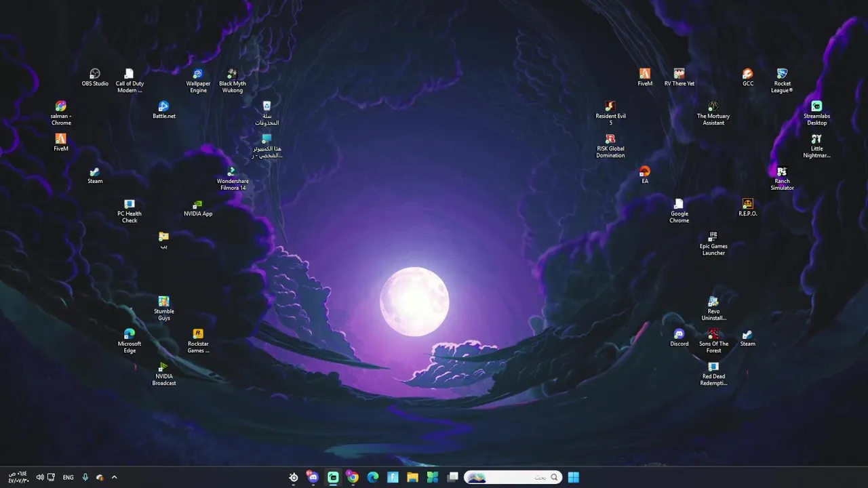Click the microphone tray icon
The height and width of the screenshot is (488, 868).
[85, 477]
